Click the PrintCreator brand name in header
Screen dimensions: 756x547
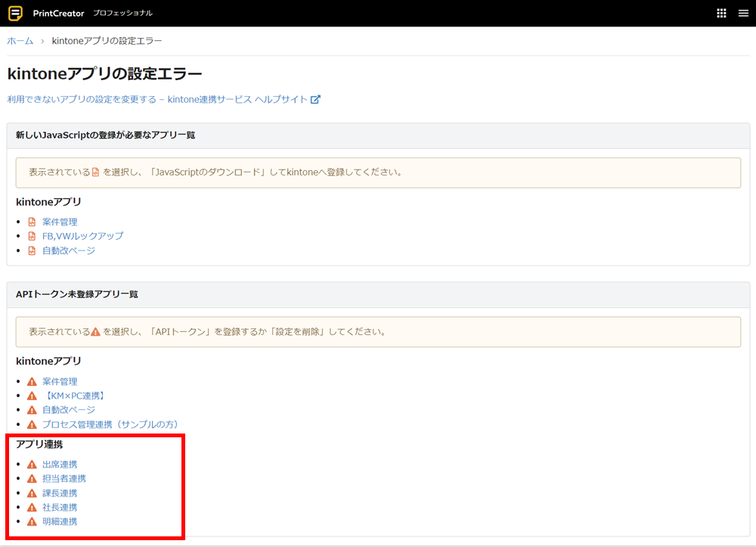[x=59, y=13]
